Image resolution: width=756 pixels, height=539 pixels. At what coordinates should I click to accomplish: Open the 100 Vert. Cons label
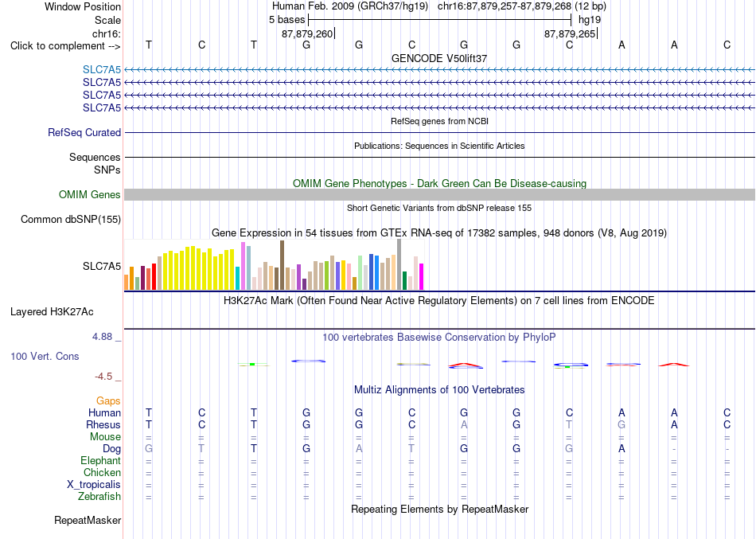click(45, 356)
